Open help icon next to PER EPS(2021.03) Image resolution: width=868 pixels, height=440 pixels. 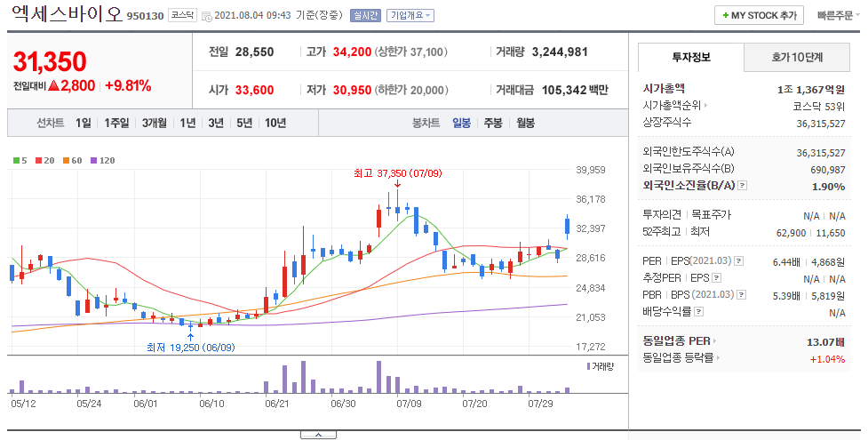[739, 261]
